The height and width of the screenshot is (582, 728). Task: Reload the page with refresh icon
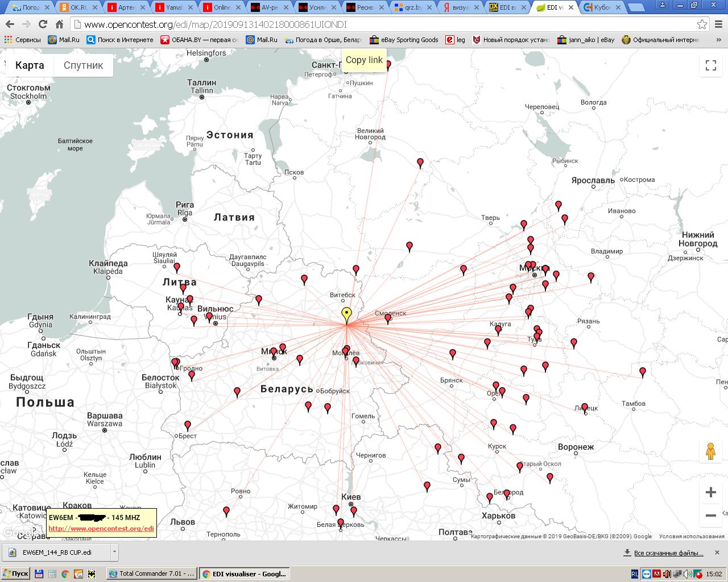43,24
